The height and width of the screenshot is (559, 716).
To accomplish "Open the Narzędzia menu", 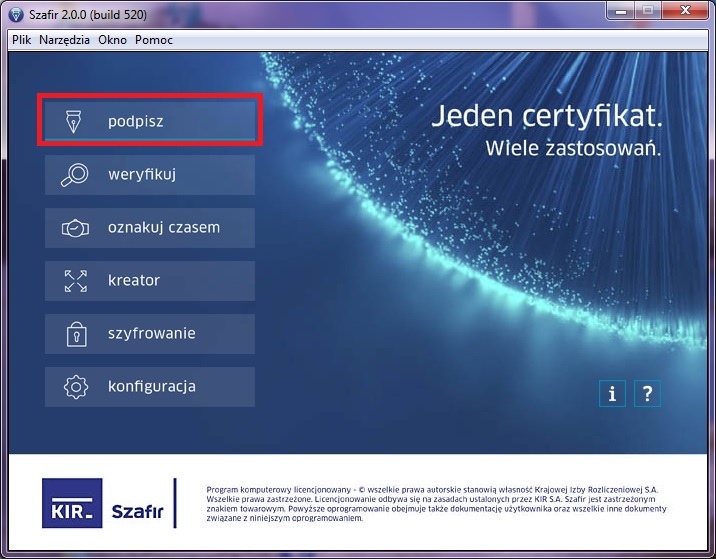I will (x=64, y=40).
